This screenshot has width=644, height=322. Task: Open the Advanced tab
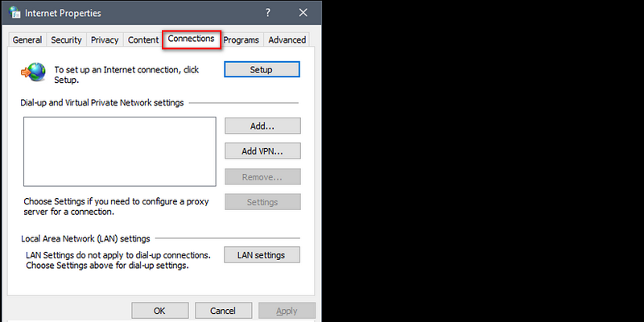pos(287,39)
